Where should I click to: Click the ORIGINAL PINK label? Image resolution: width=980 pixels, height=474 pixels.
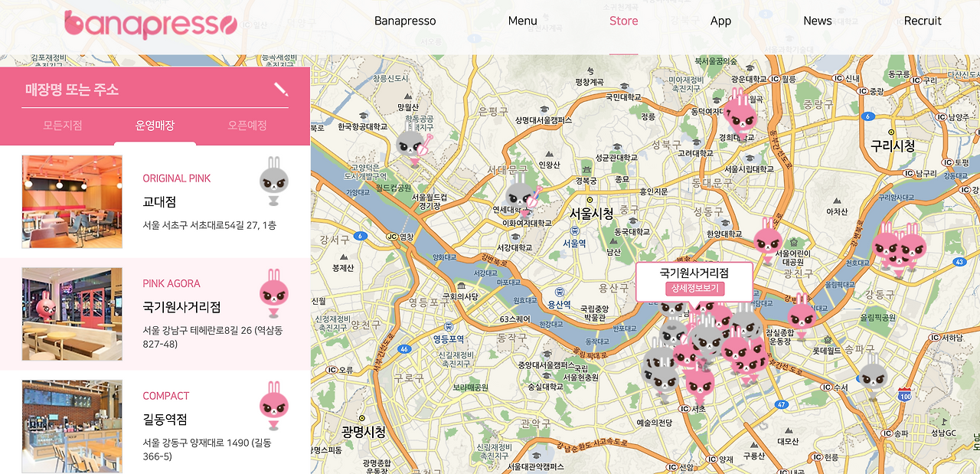(177, 178)
